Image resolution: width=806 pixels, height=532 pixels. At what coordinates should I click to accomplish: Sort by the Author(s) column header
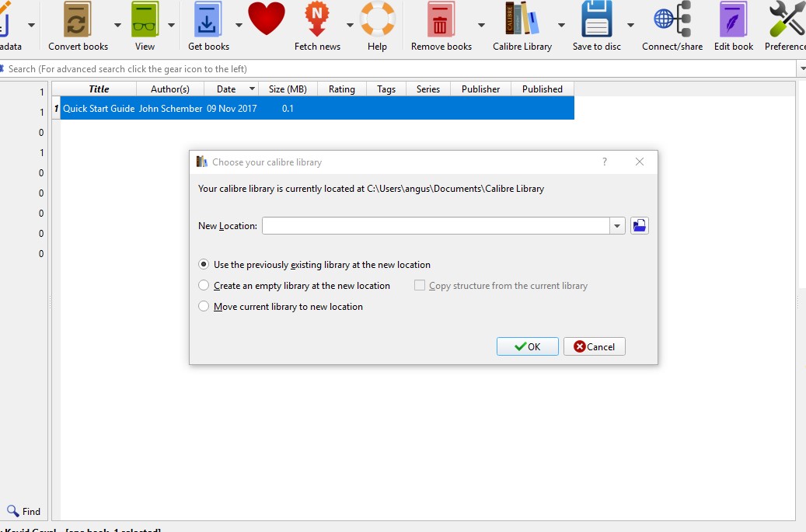169,89
